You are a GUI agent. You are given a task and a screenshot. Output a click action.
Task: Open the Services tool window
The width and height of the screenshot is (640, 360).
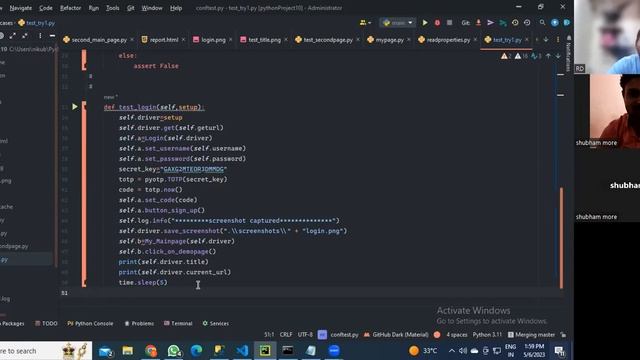coord(216,323)
